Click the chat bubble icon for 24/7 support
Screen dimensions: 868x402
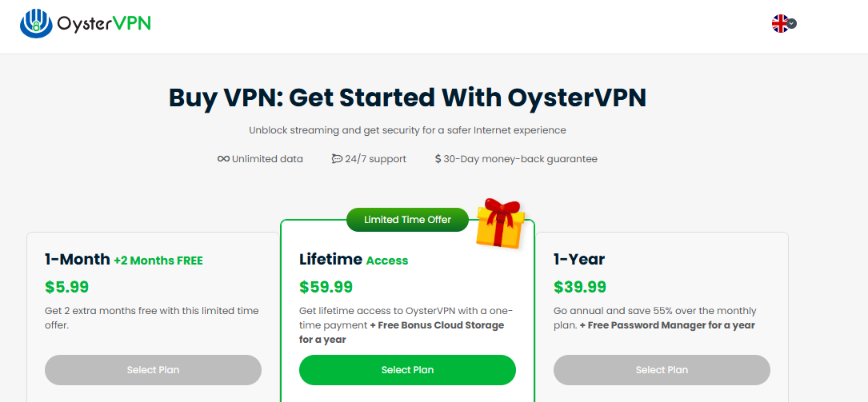[x=337, y=159]
